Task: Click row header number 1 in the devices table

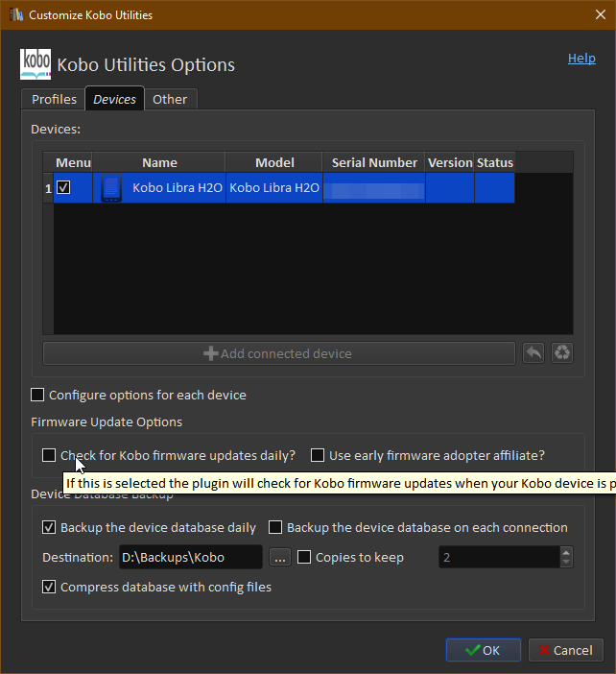Action: point(48,188)
